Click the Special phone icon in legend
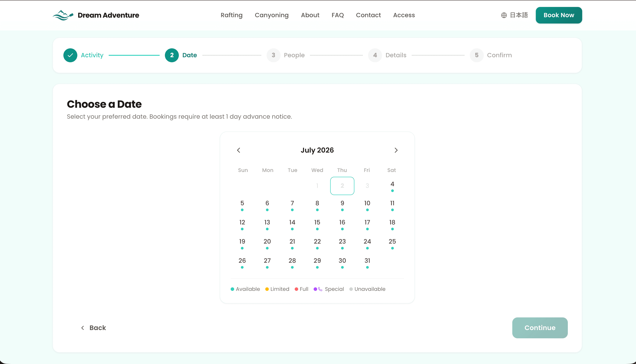Viewport: 636px width, 364px height. coord(320,289)
